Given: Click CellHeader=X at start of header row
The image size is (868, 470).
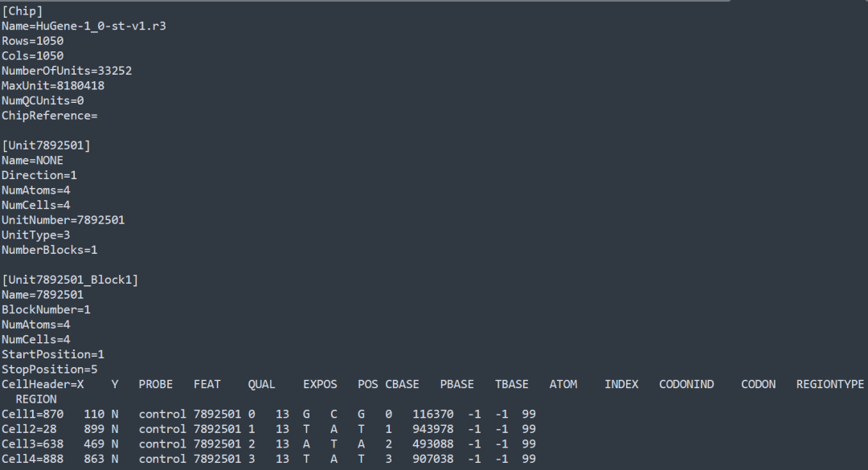Looking at the screenshot, I should (43, 385).
